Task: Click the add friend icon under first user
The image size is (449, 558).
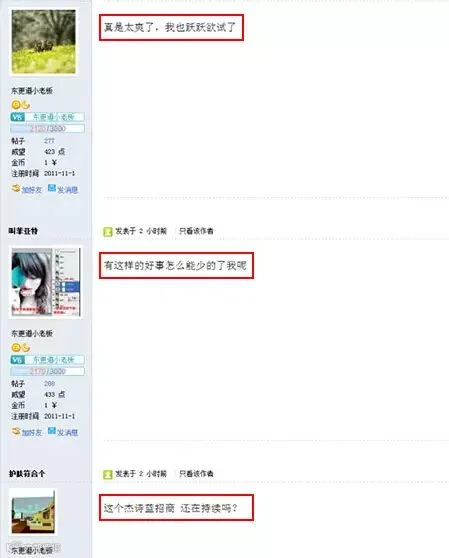Action: [16, 188]
